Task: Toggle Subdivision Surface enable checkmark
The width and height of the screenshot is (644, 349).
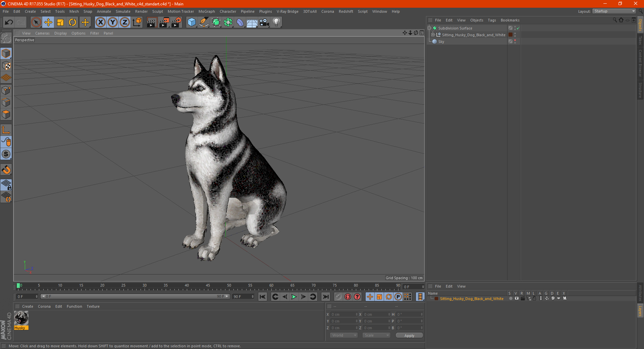Action: click(518, 28)
